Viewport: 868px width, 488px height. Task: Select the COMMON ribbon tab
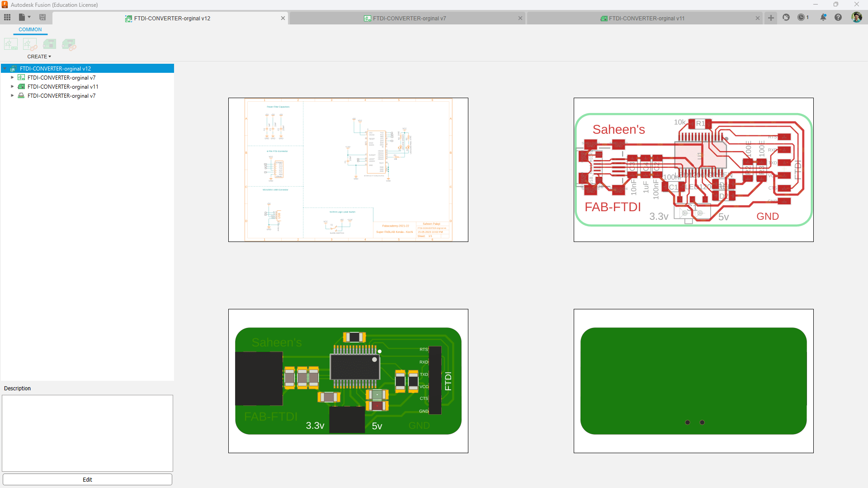pyautogui.click(x=30, y=29)
